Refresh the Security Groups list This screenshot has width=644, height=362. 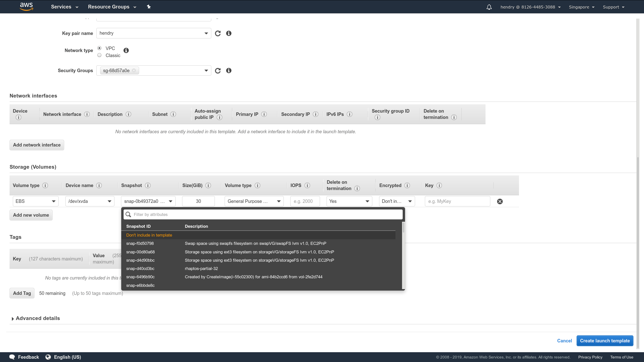pyautogui.click(x=218, y=70)
